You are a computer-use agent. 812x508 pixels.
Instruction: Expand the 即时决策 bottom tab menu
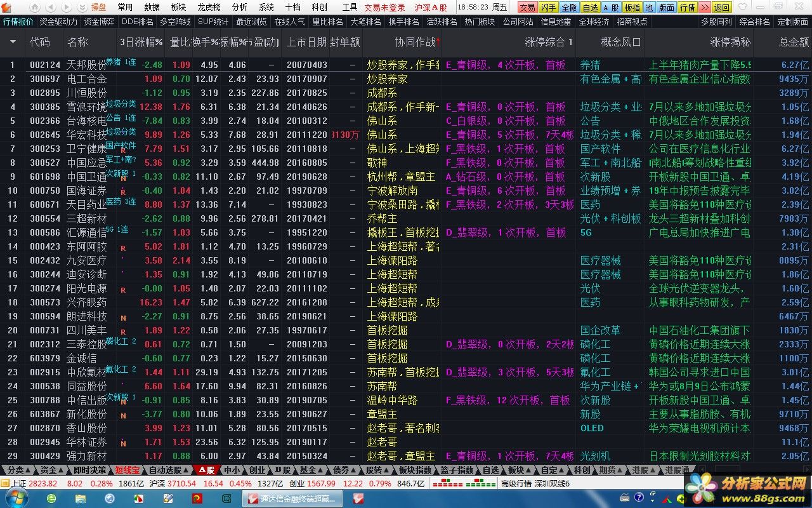click(x=89, y=470)
